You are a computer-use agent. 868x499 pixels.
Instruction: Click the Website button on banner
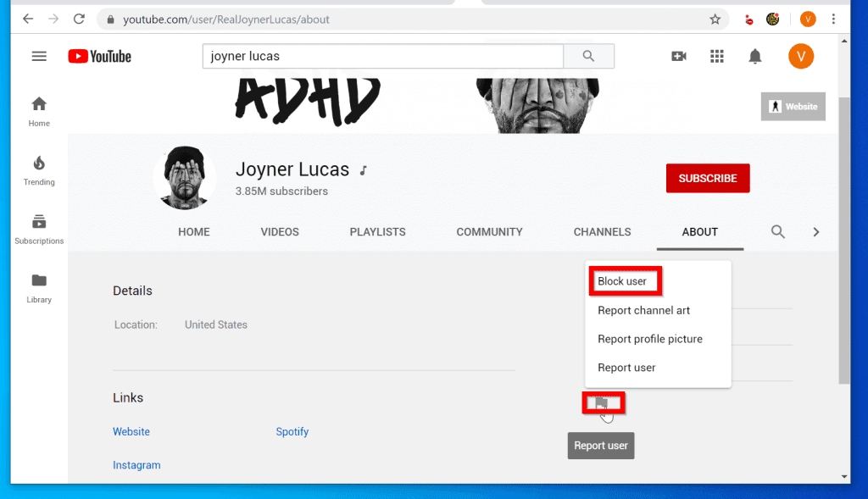[793, 106]
